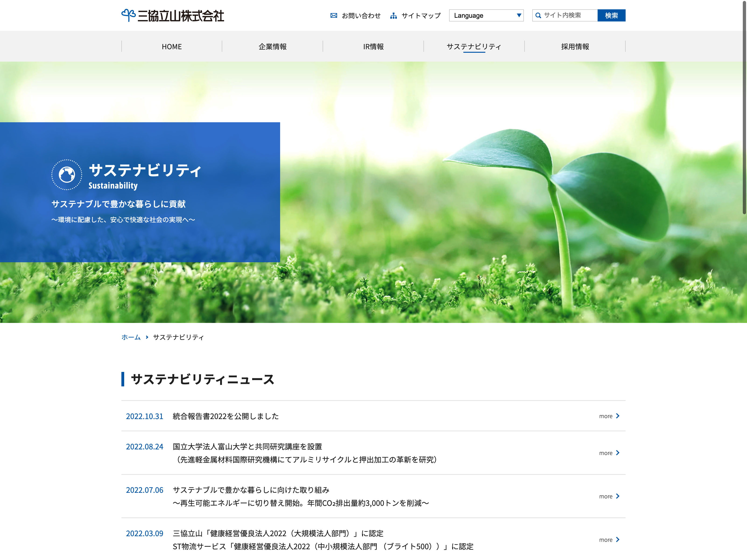Image resolution: width=747 pixels, height=560 pixels.
Task: Open the IR情報 navigation menu
Action: pos(373,47)
